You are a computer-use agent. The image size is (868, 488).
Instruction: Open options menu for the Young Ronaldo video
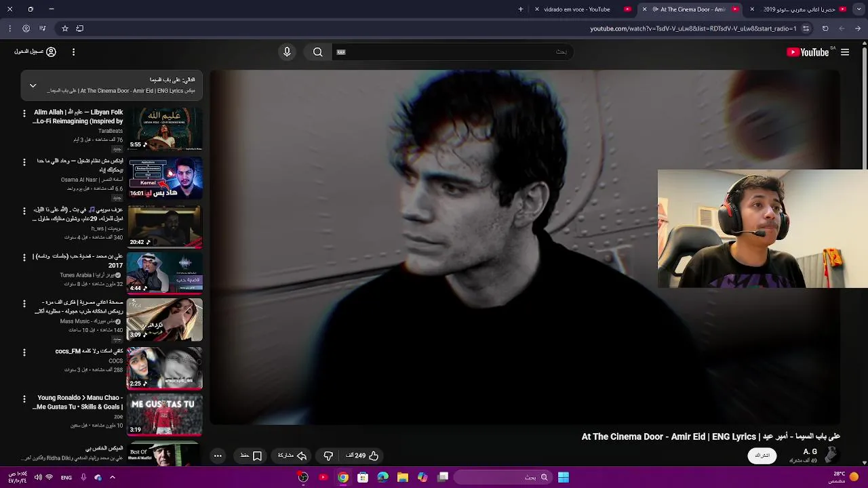(x=24, y=399)
